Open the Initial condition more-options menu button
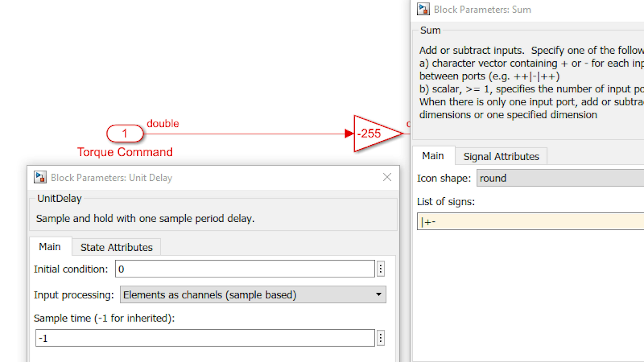The width and height of the screenshot is (644, 362). [380, 269]
